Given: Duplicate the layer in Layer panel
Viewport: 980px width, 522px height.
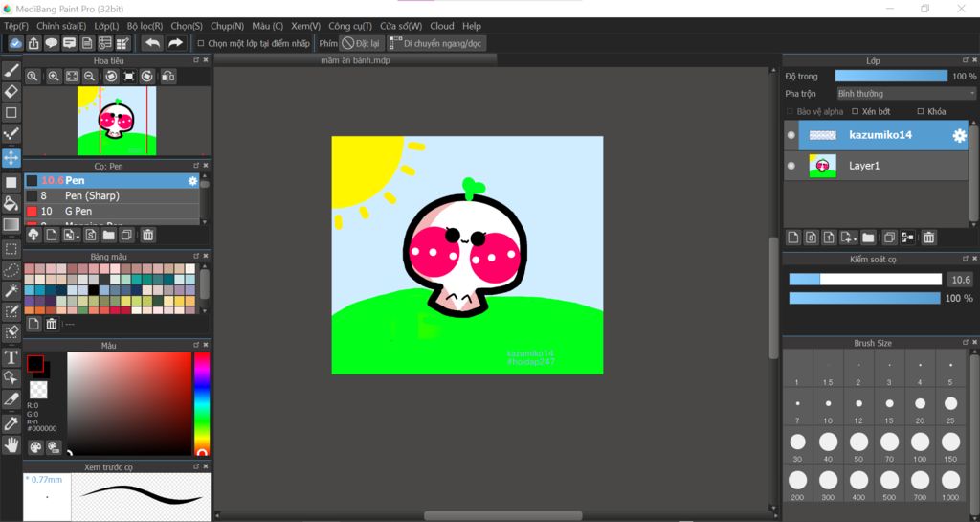Looking at the screenshot, I should tap(889, 238).
